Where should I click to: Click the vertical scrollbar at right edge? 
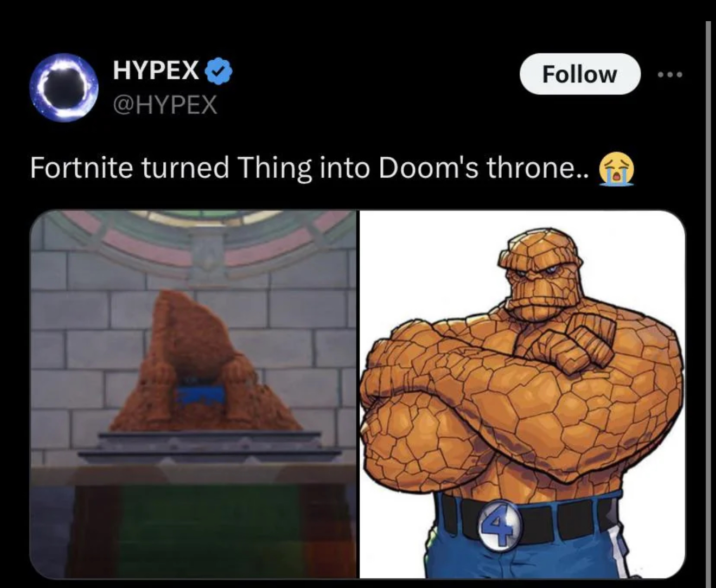click(708, 304)
